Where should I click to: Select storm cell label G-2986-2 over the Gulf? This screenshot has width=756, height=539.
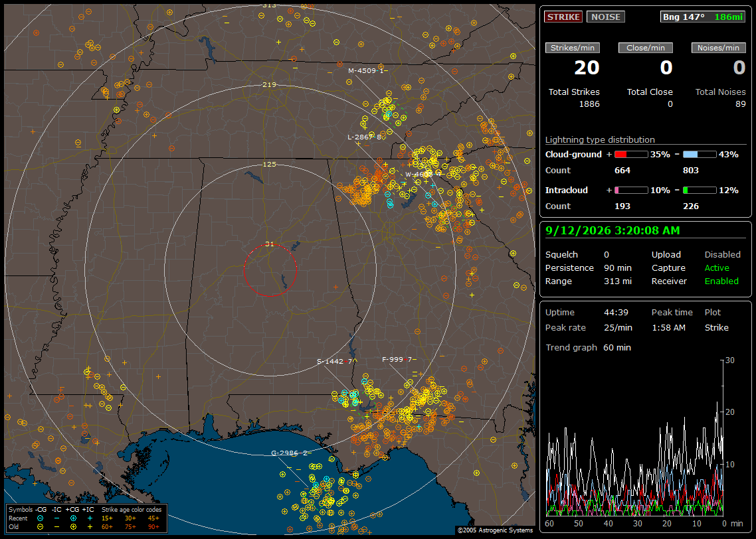pyautogui.click(x=289, y=453)
